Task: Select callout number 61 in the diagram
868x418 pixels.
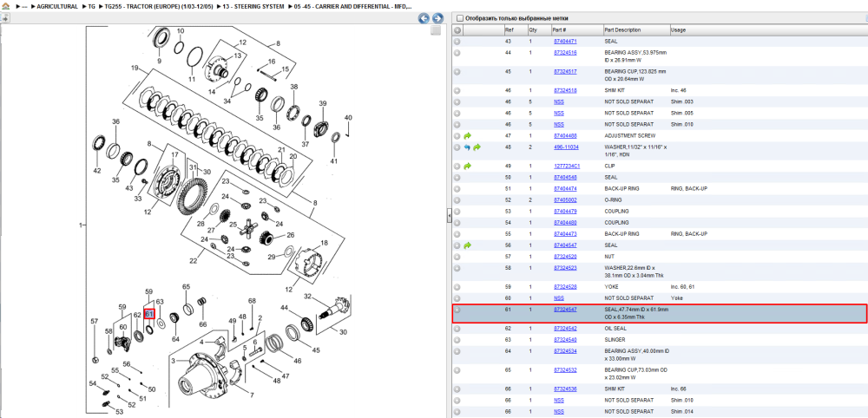Action: pos(148,314)
